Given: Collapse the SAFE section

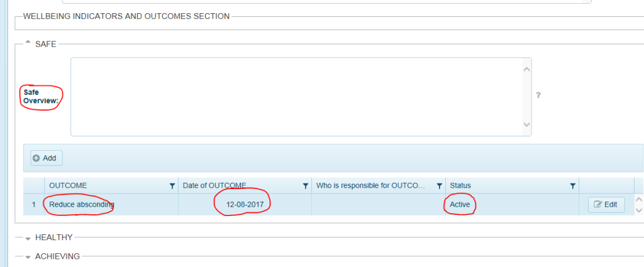Looking at the screenshot, I should click(28, 44).
